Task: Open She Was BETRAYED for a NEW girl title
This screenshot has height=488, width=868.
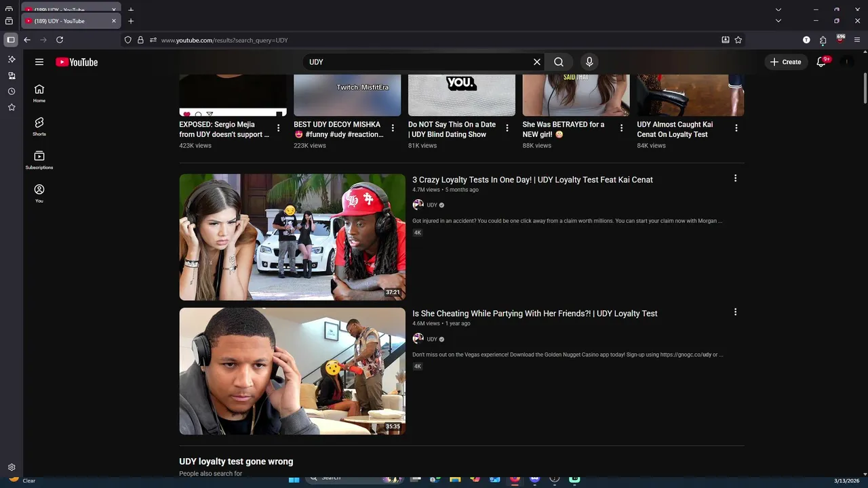Action: click(564, 129)
